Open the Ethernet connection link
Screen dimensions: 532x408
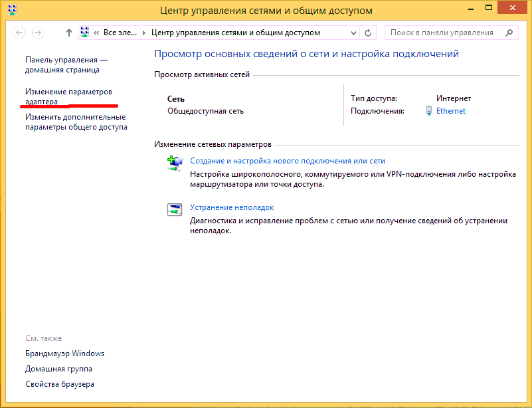(x=450, y=111)
